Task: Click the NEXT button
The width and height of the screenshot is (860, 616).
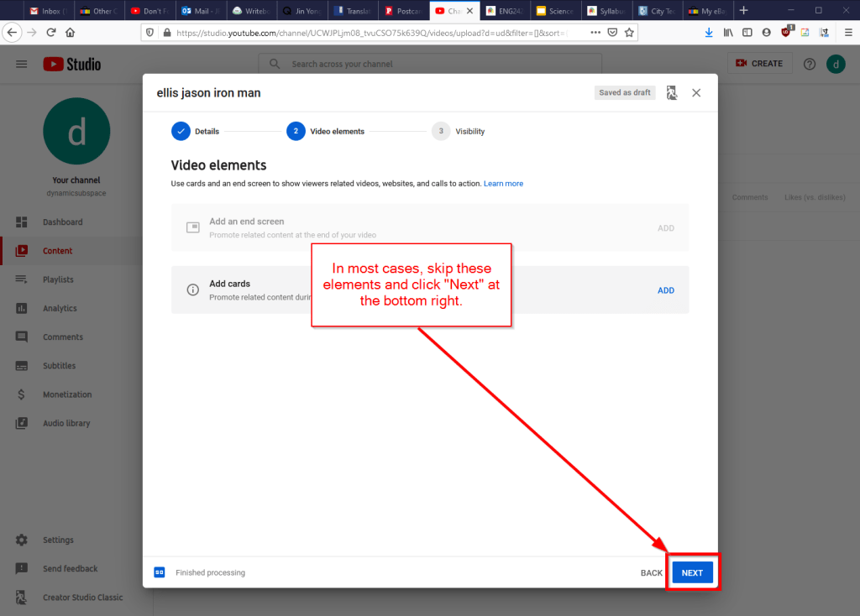Action: [x=692, y=573]
